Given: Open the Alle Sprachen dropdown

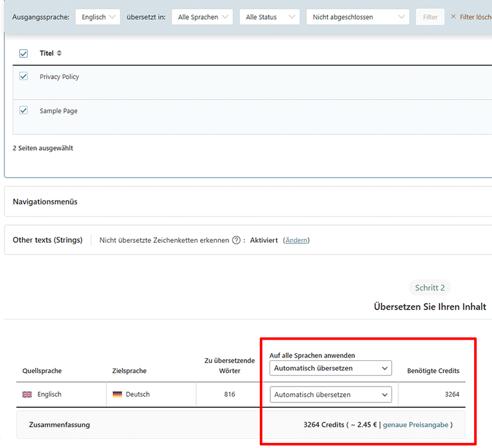Looking at the screenshot, I should pyautogui.click(x=202, y=17).
